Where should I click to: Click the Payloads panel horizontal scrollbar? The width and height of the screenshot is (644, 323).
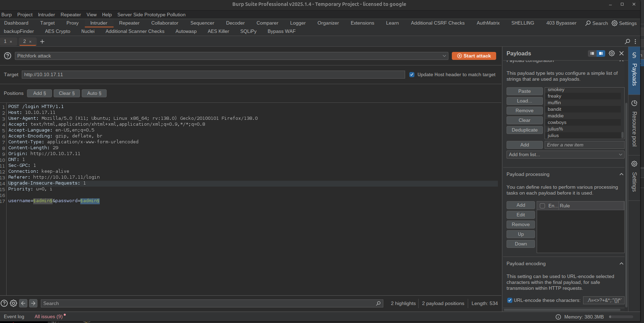pyautogui.click(x=562, y=309)
